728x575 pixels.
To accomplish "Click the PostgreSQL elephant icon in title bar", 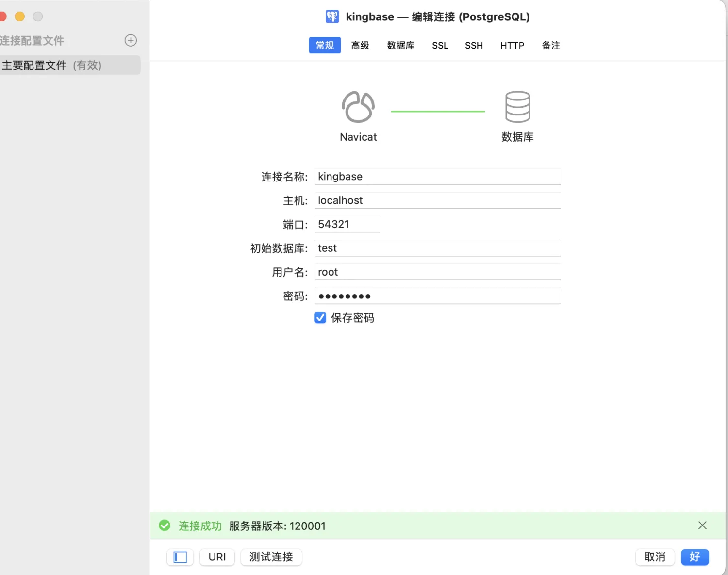I will [332, 16].
